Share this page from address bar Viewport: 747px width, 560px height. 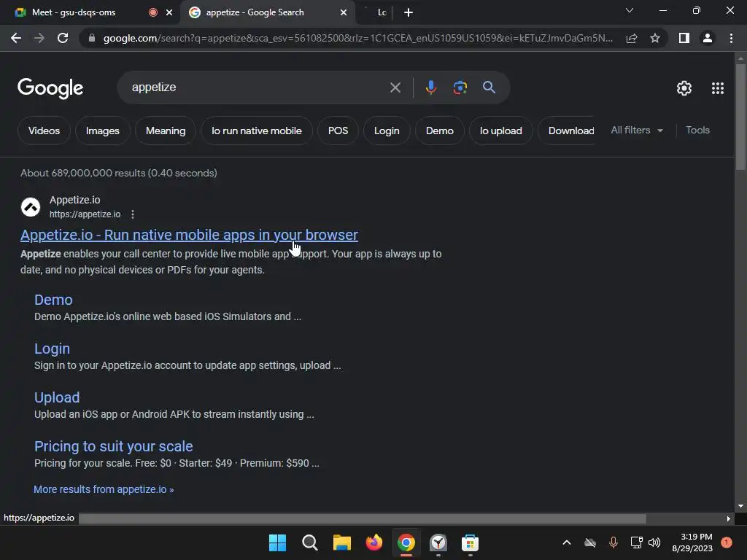[x=632, y=38]
